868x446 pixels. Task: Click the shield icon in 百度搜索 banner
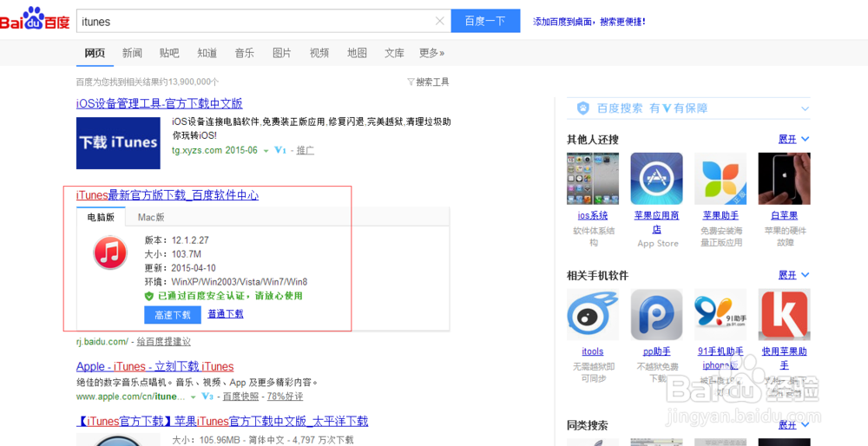coord(583,108)
